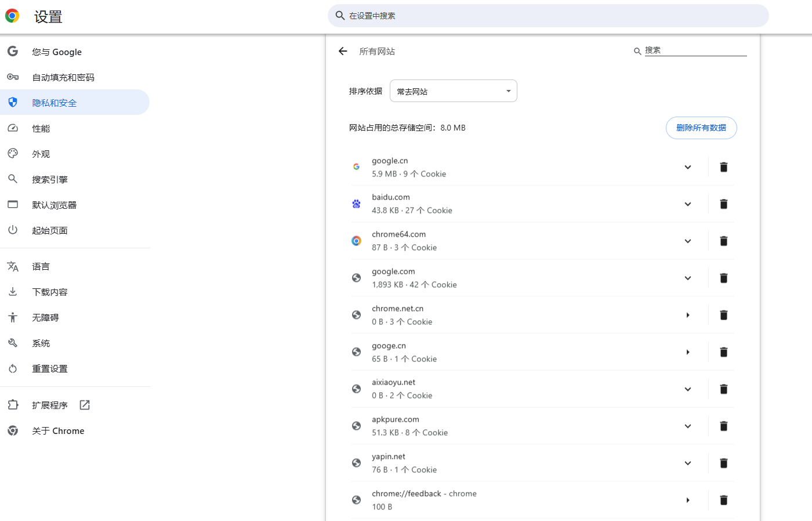Image resolution: width=812 pixels, height=521 pixels.
Task: Click the shield icon for 隐私和安全
Action: pyautogui.click(x=13, y=103)
